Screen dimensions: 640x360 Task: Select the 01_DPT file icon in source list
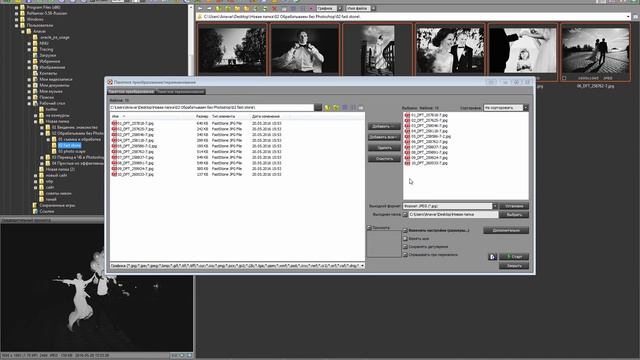[x=114, y=123]
